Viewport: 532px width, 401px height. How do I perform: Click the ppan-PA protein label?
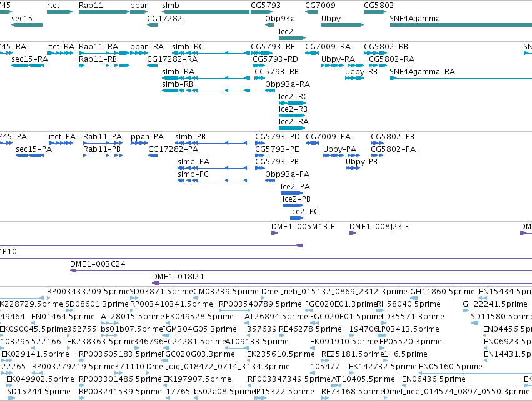(x=147, y=137)
